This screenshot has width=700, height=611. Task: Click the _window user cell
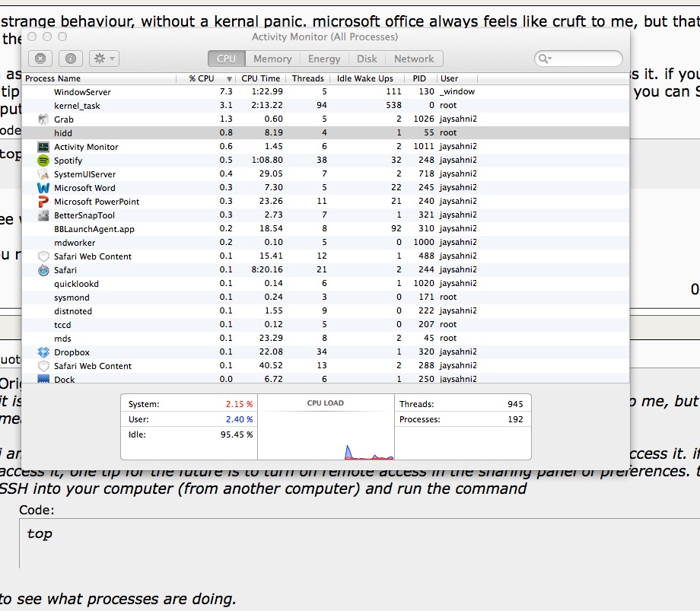tap(457, 91)
